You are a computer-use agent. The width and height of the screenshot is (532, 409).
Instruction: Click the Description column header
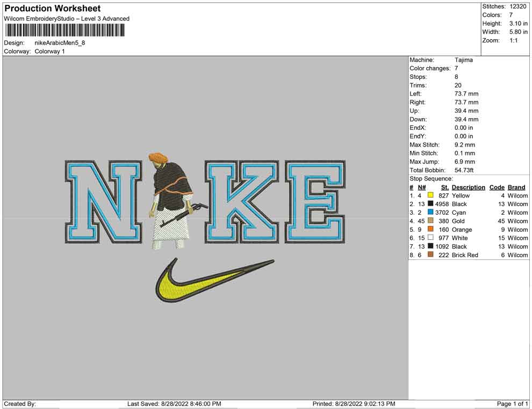pos(468,187)
